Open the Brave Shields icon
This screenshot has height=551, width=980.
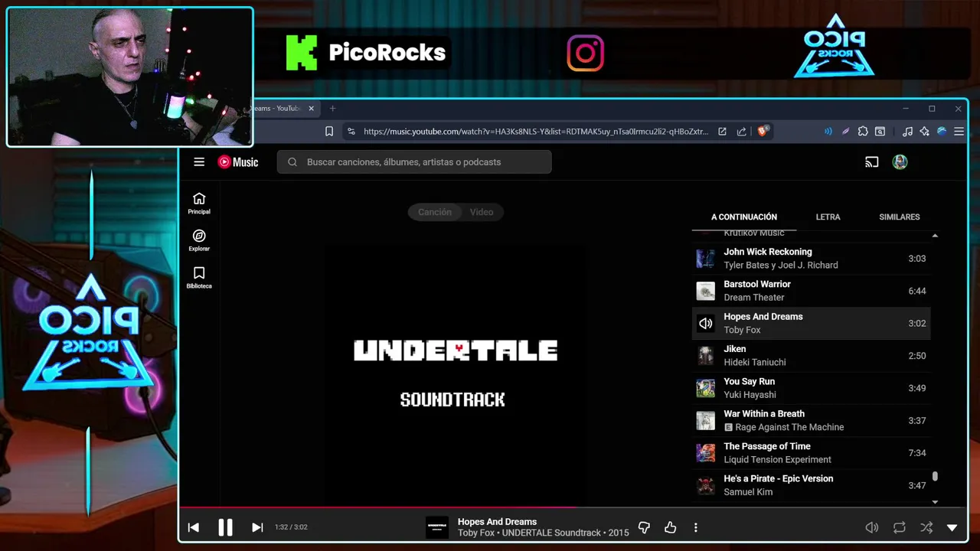point(763,132)
